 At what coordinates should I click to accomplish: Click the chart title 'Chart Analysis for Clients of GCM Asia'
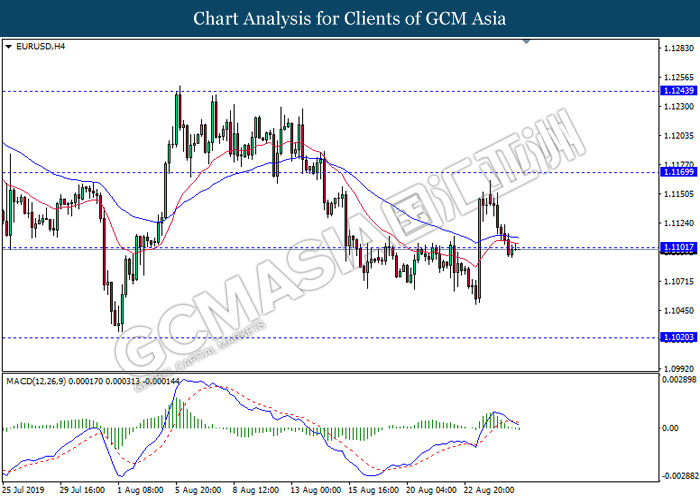point(349,18)
